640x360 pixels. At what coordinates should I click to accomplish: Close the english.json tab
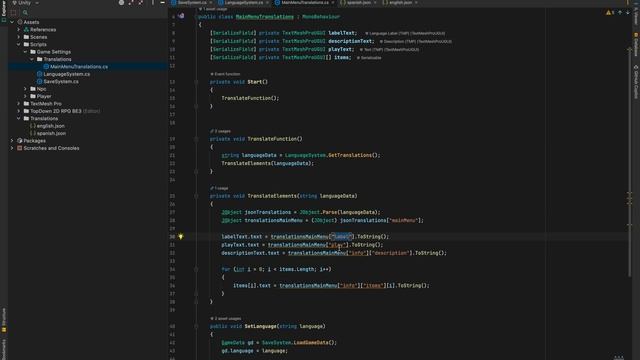(x=416, y=2)
